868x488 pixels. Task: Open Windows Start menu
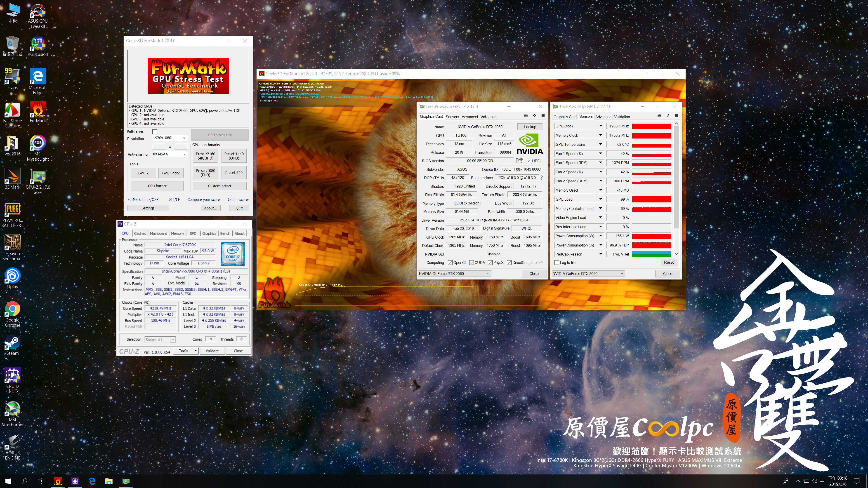8,481
